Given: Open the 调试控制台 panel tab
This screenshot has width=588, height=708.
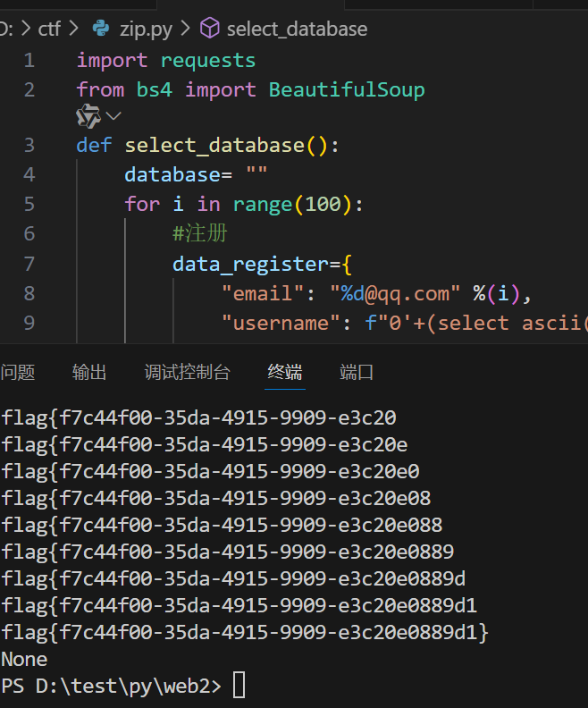Looking at the screenshot, I should point(188,372).
